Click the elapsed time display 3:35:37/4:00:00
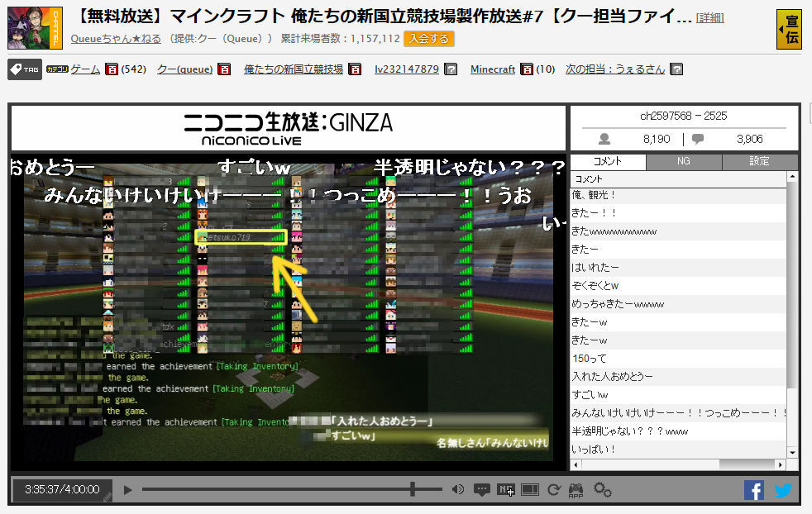 [62, 489]
